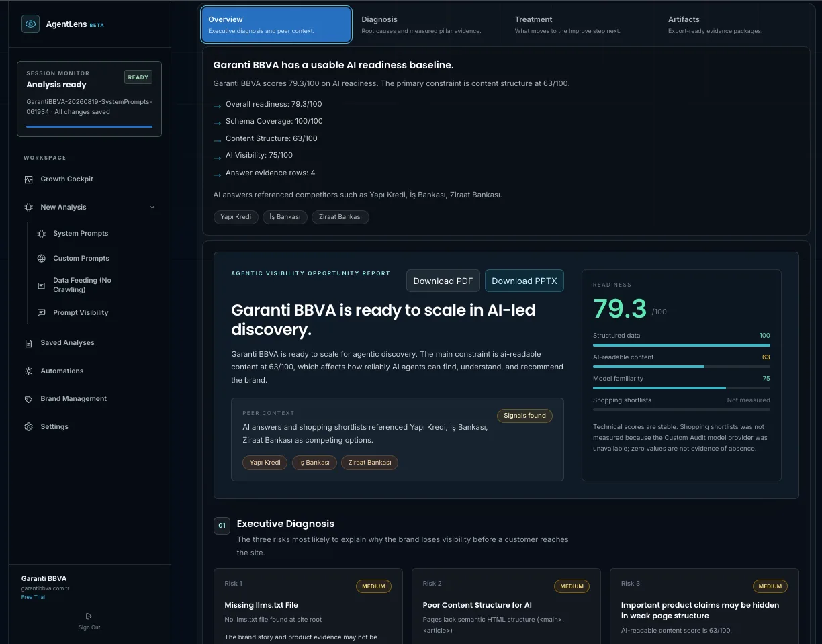Select Yapı Kredi chip in summary card
822x644 pixels.
[x=236, y=217]
